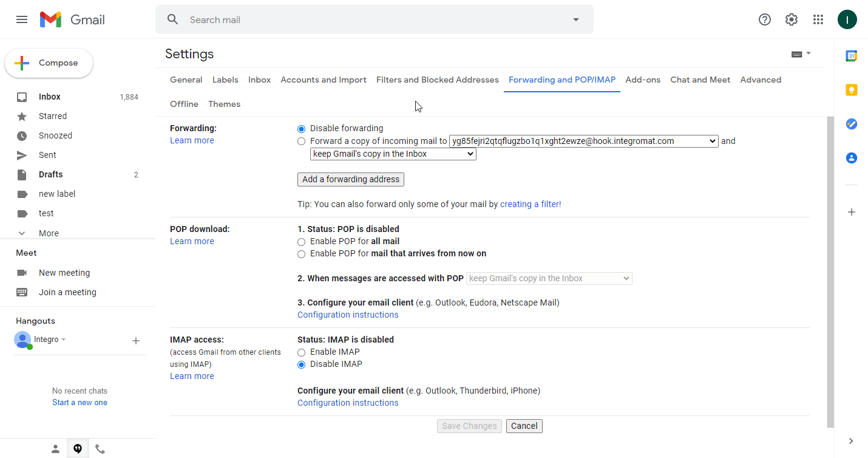This screenshot has width=868, height=458.
Task: Open the creating a filter link
Action: [531, 204]
